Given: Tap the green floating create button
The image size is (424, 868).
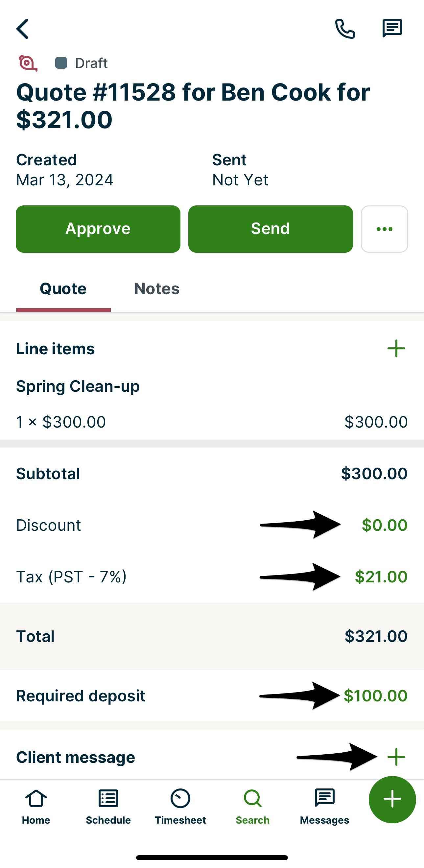Looking at the screenshot, I should pyautogui.click(x=392, y=799).
